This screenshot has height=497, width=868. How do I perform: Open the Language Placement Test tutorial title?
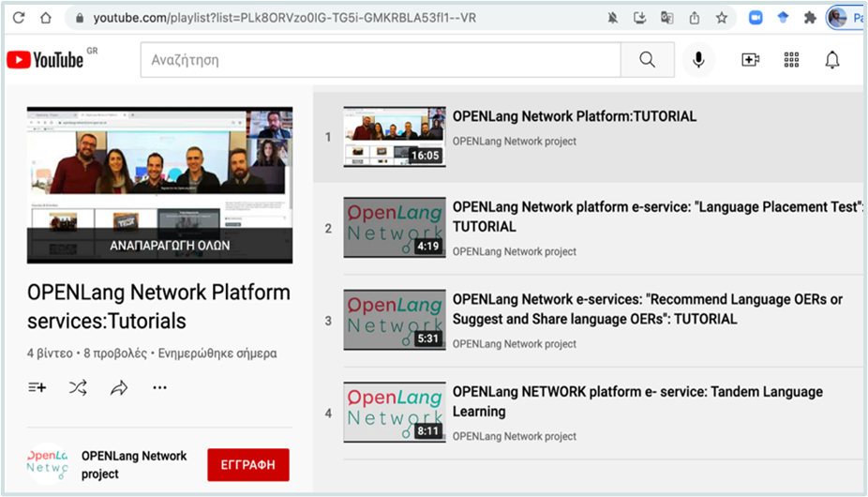657,217
